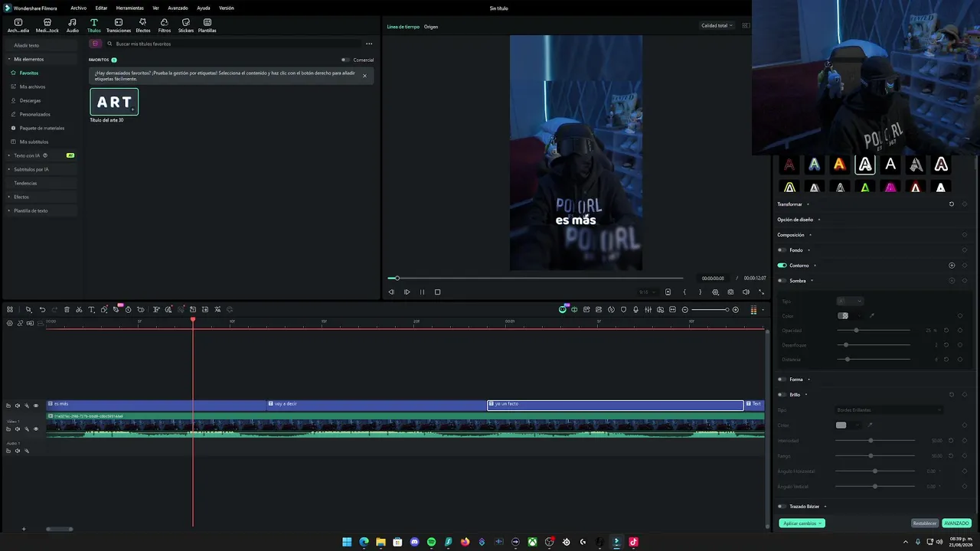Open the audio mixer icon
This screenshot has height=551, width=980.
pos(648,310)
